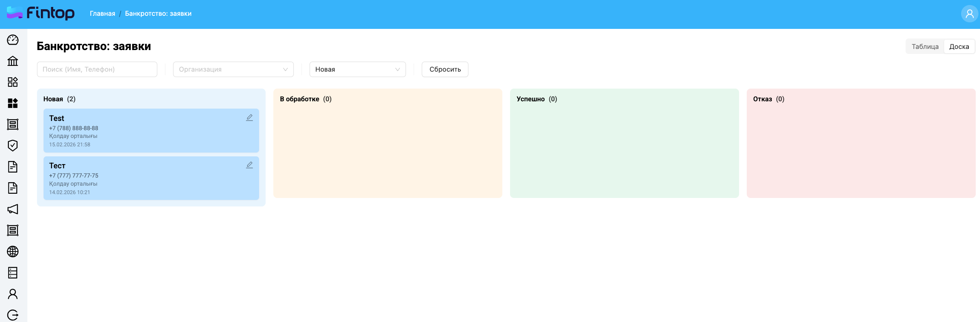This screenshot has height=322, width=980.
Task: Focus the Поиск (Имя, Телефон) search field
Action: click(97, 69)
